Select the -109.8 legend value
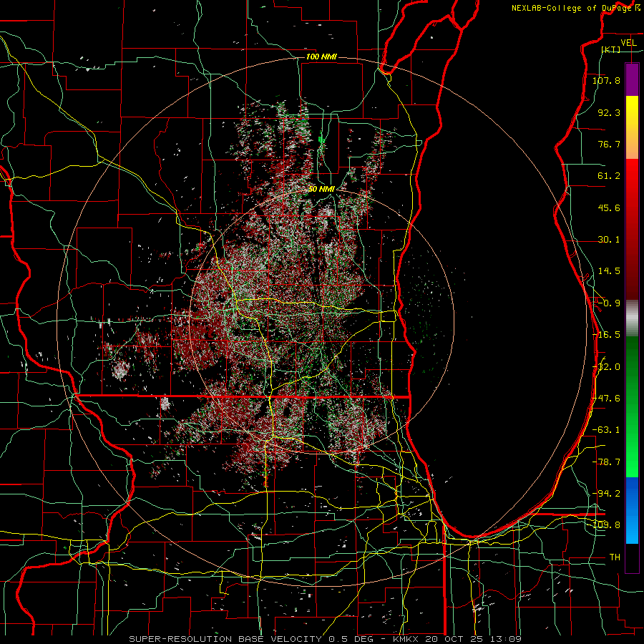Viewport: 644px width, 644px height. (x=606, y=525)
